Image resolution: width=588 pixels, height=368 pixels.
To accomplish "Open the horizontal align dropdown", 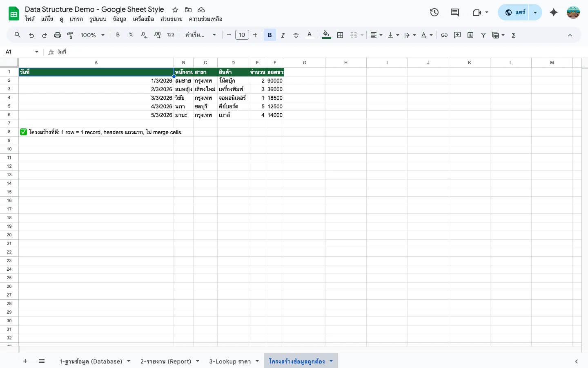I will pos(380,35).
